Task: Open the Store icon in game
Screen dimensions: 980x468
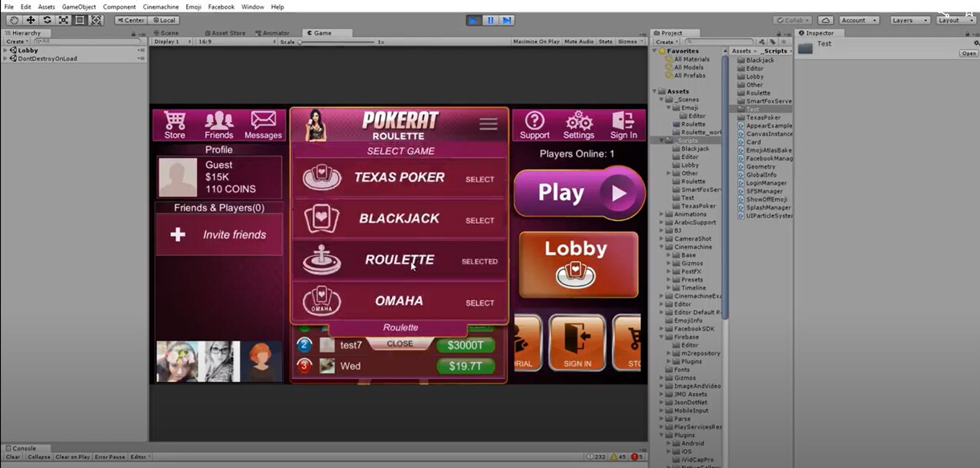Action: [174, 125]
